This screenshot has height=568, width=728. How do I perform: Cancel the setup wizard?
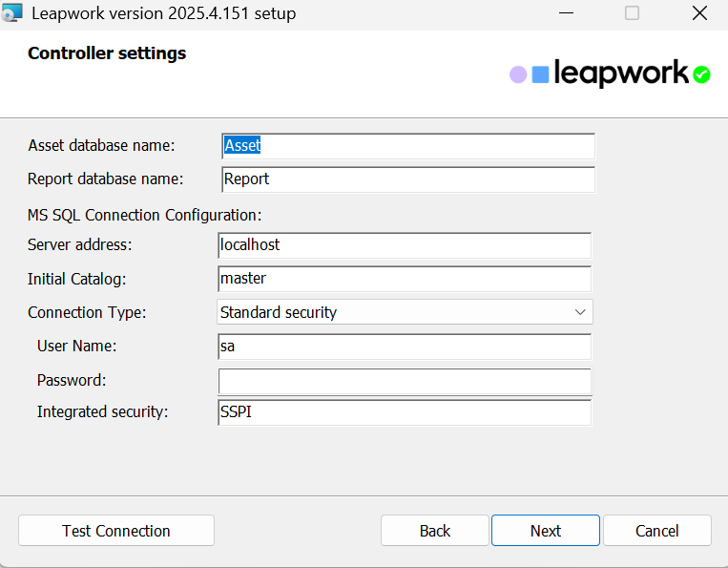coord(656,531)
